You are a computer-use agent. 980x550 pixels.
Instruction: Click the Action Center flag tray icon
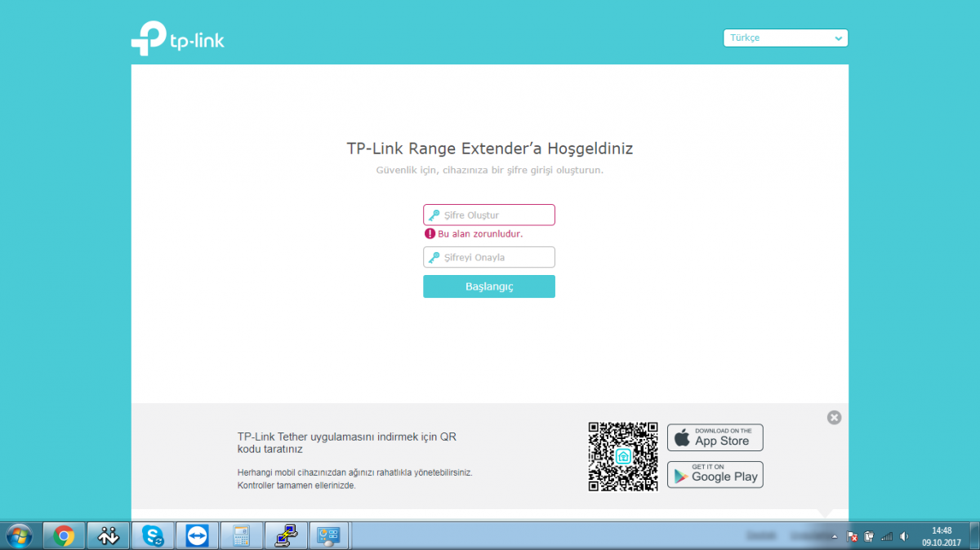click(x=852, y=537)
